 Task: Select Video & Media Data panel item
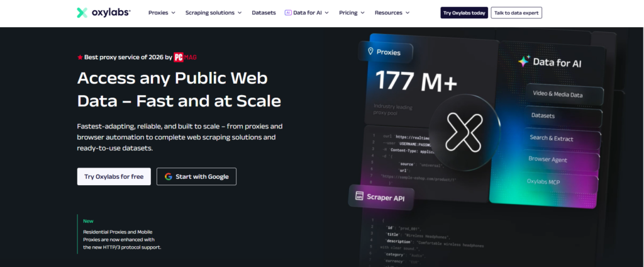(564, 94)
